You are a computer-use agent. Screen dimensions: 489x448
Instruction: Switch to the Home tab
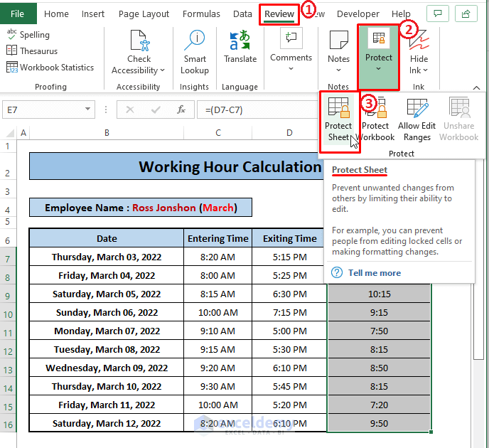[56, 14]
